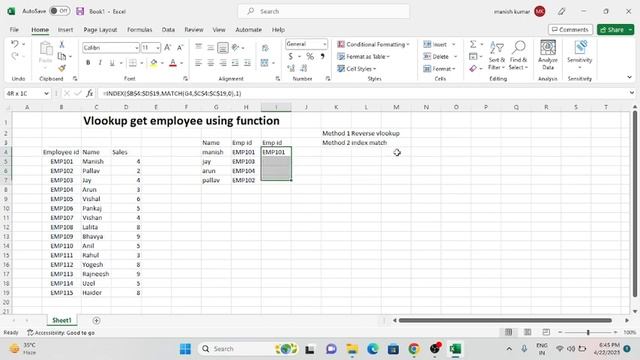Click the Comma Style icon
The width and height of the screenshot is (640, 360).
click(322, 56)
